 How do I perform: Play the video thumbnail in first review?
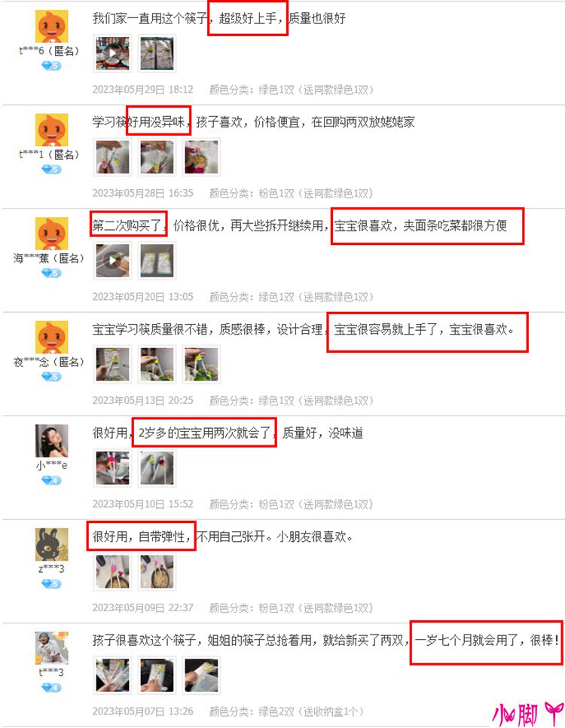click(x=112, y=54)
